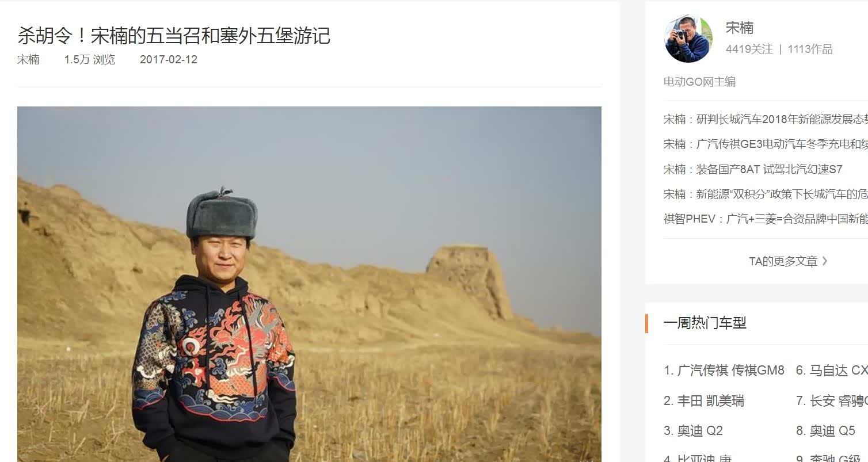
Task: Select 马自达 CX entry in hot models
Action: coord(832,371)
